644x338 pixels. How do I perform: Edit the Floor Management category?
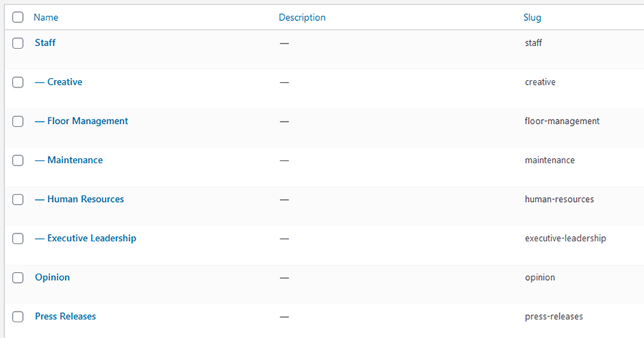87,122
